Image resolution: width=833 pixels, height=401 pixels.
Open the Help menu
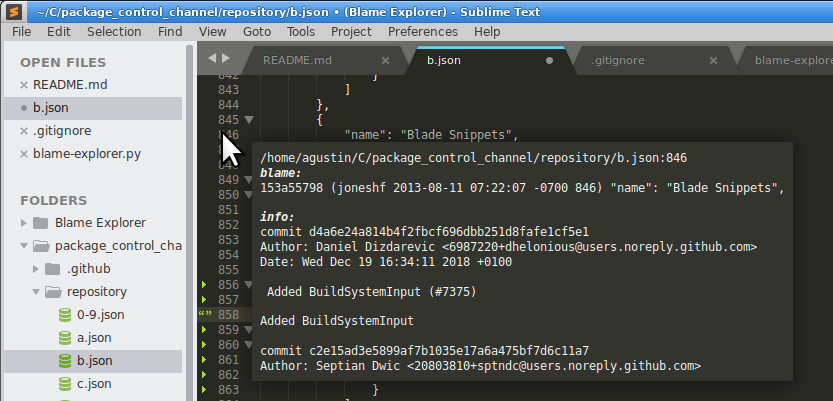[x=487, y=32]
